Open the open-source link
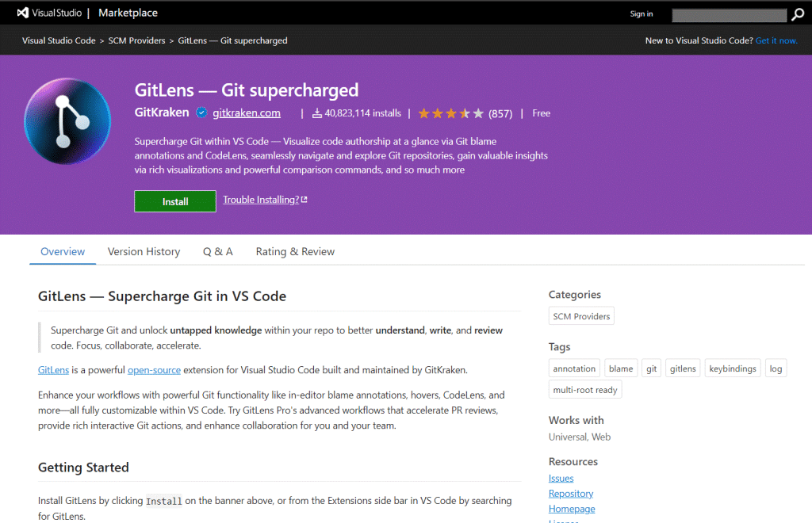Image resolution: width=812 pixels, height=523 pixels. click(x=155, y=370)
